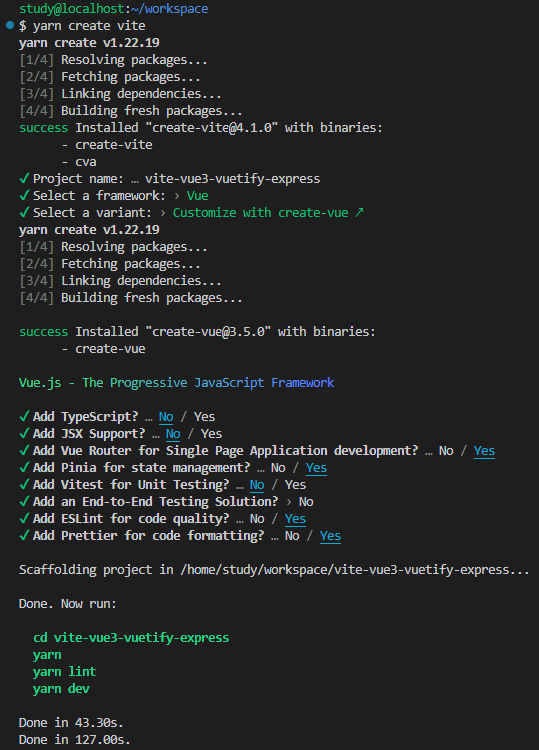Click the blue command status dot
This screenshot has width=539, height=750.
pyautogui.click(x=10, y=25)
